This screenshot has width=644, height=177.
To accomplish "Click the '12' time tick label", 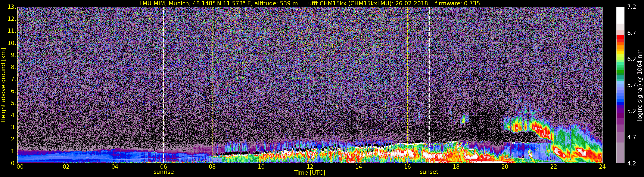I will point(310,167).
